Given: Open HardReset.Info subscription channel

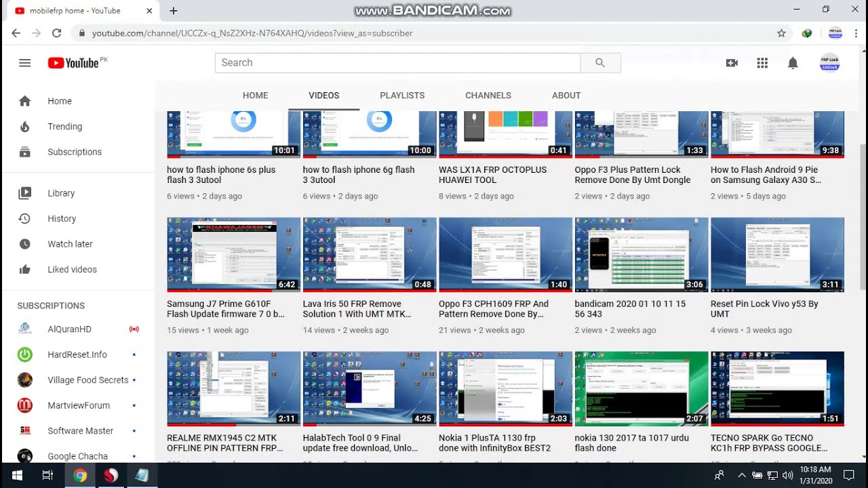Looking at the screenshot, I should click(78, 354).
